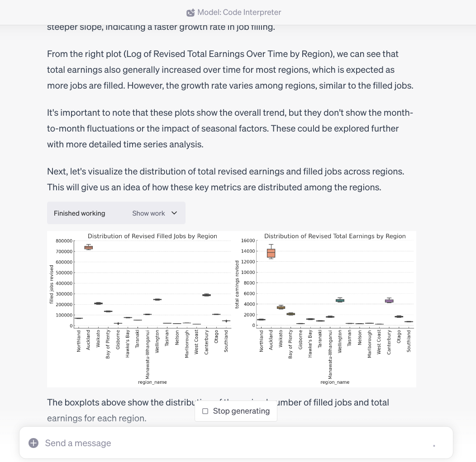The width and height of the screenshot is (476, 462).
Task: Click the Revised Filled Jobs boxplot chart title
Action: [152, 236]
